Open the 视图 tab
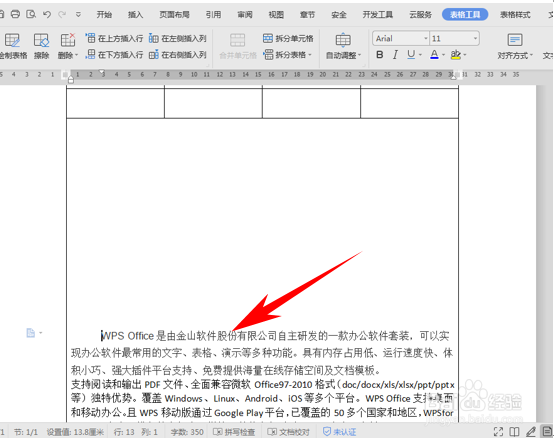Viewport: 554px width, 439px height. pyautogui.click(x=276, y=14)
